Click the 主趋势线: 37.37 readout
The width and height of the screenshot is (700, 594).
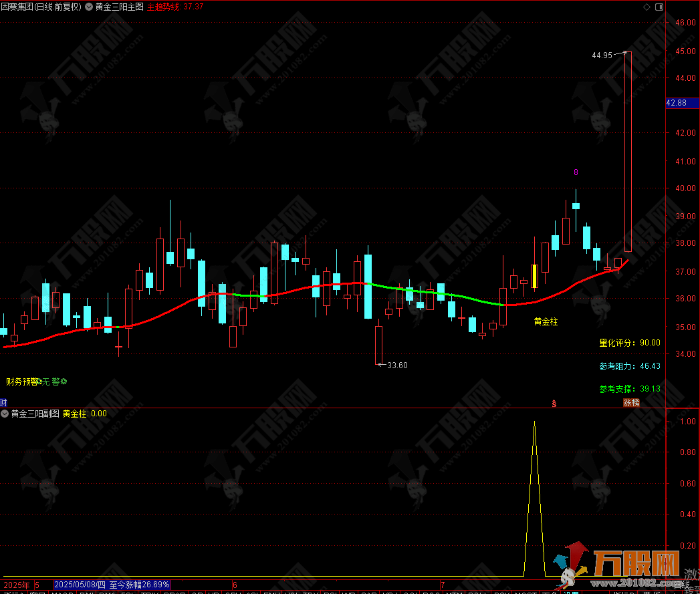pyautogui.click(x=175, y=7)
